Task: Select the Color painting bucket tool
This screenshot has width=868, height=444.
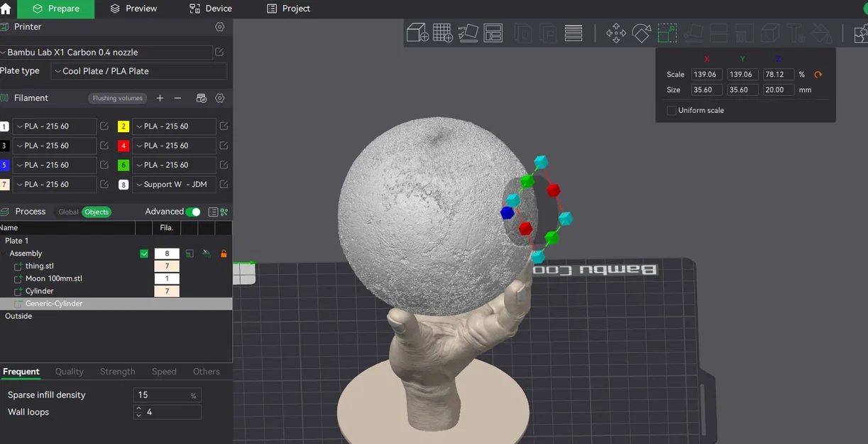Action: click(x=821, y=33)
